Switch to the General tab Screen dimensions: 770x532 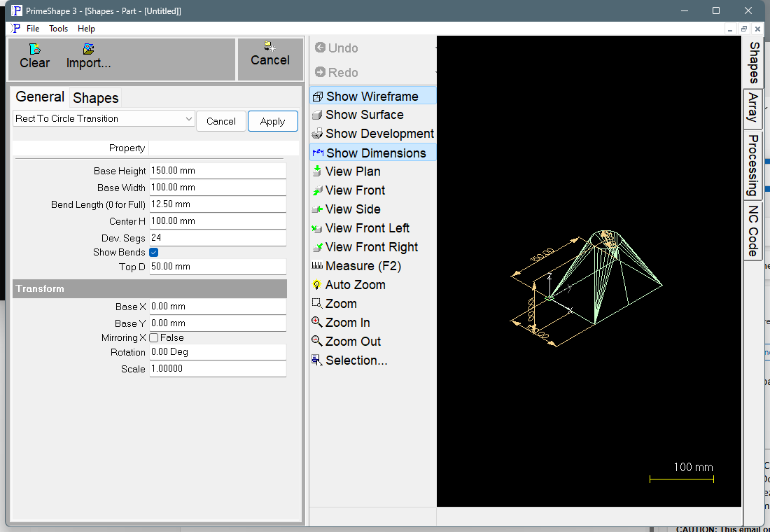40,97
